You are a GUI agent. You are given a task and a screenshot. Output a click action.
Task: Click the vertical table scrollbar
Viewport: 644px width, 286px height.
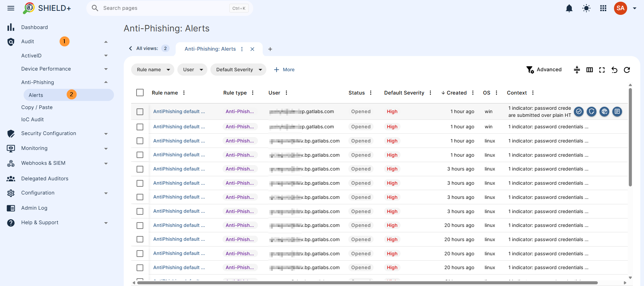point(630,137)
